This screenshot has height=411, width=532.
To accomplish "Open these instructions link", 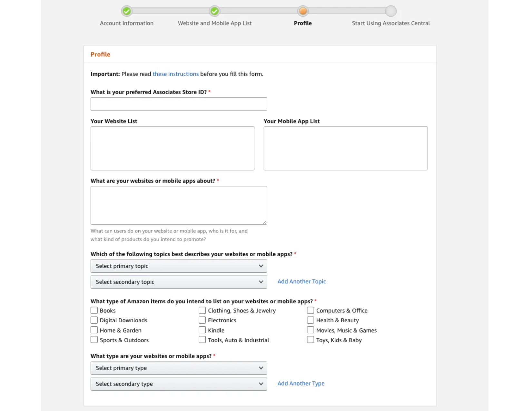I will coord(175,74).
